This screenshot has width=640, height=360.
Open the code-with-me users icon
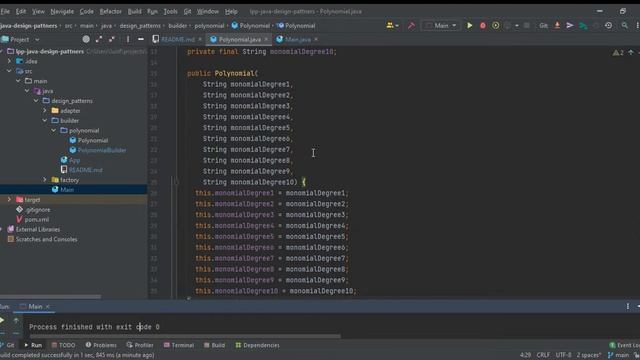coord(392,26)
